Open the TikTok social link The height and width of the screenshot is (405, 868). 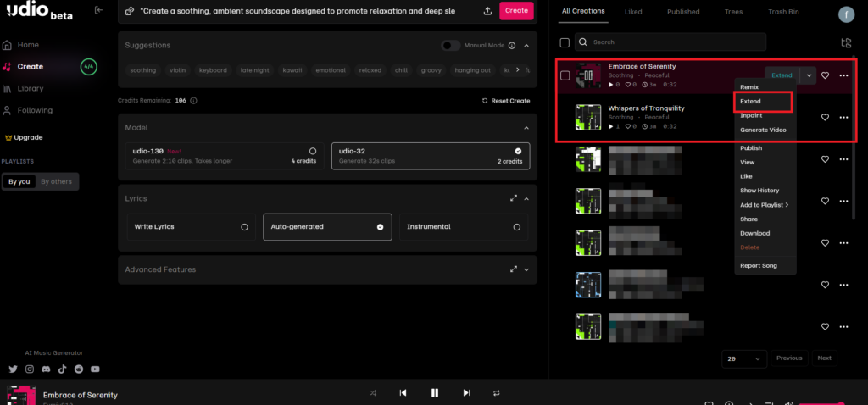click(62, 369)
